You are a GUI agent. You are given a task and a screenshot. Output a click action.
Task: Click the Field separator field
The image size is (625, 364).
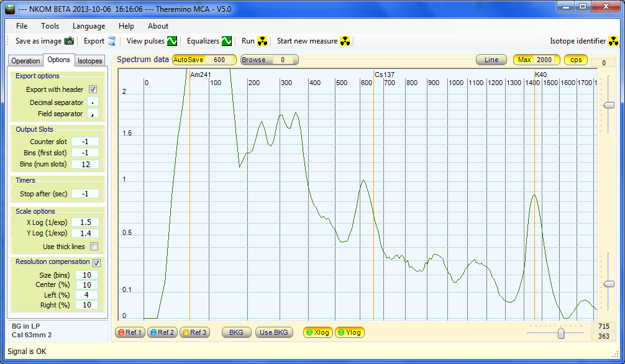point(93,114)
